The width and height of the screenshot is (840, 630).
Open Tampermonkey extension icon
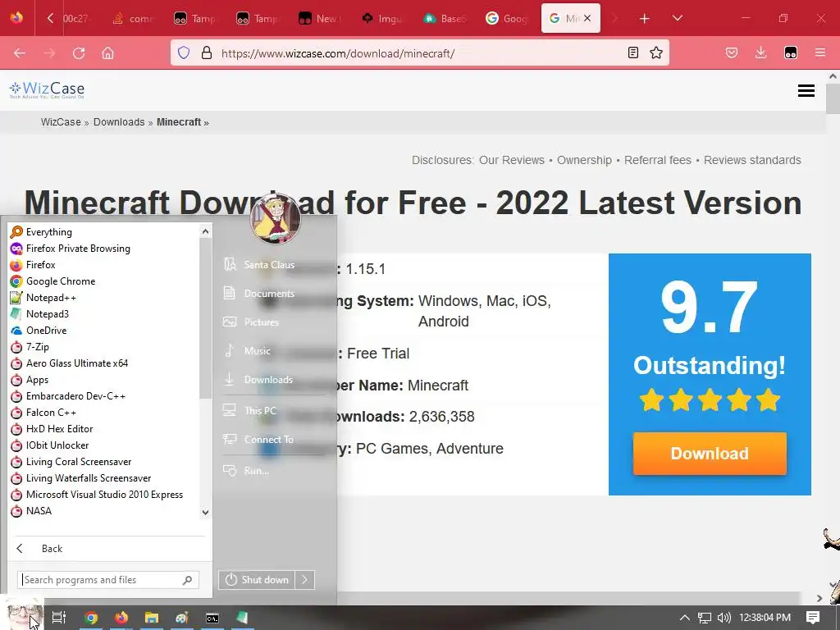[x=790, y=52]
